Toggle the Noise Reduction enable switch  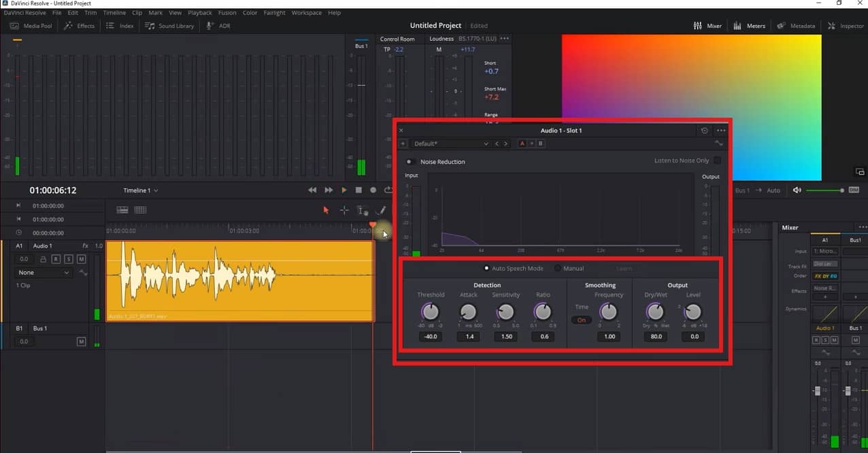[x=410, y=162]
